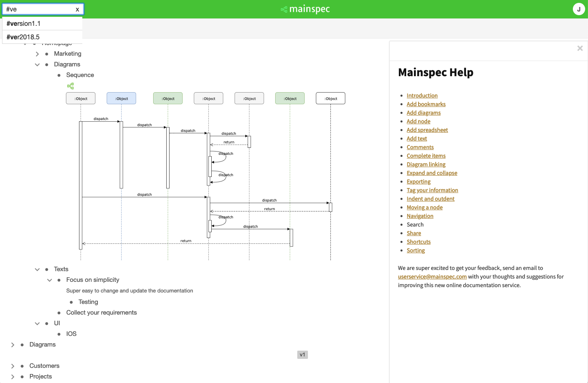
Task: Open the Add diagrams help topic
Action: (423, 113)
